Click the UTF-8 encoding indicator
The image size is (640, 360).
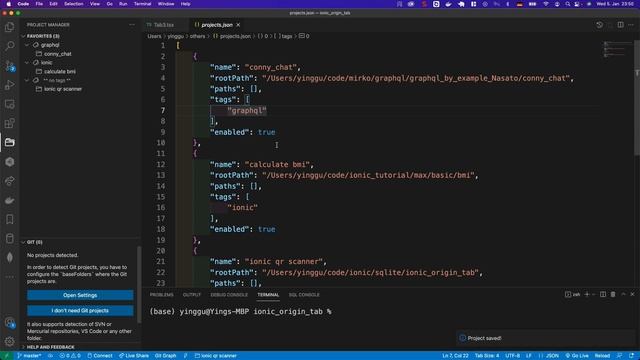click(x=513, y=356)
